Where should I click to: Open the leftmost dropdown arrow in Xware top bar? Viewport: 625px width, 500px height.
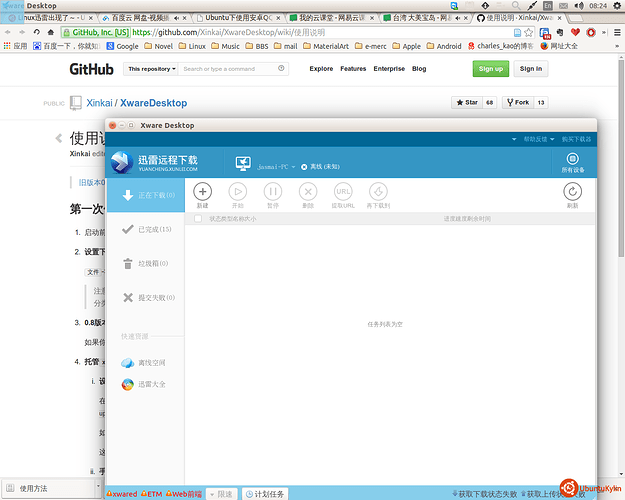click(514, 139)
